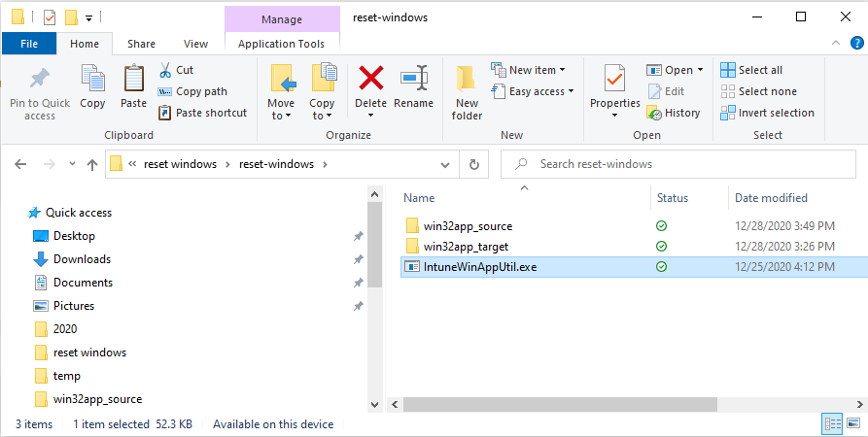Open the File menu
Screen dimensions: 868x437
coord(29,44)
